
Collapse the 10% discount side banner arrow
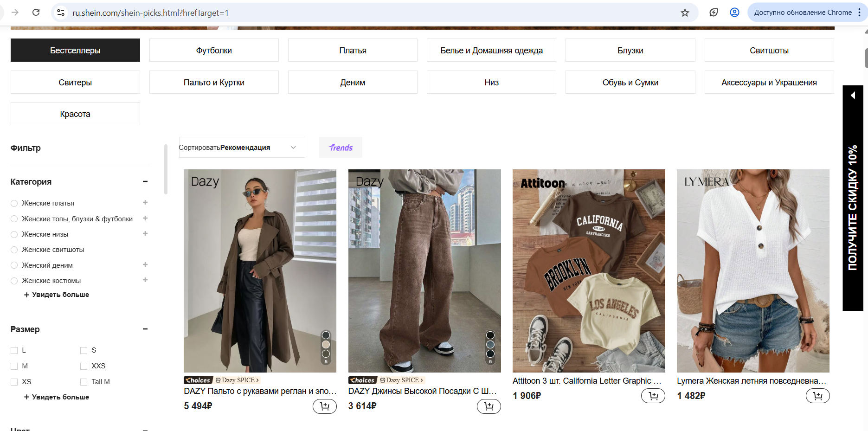click(x=853, y=96)
